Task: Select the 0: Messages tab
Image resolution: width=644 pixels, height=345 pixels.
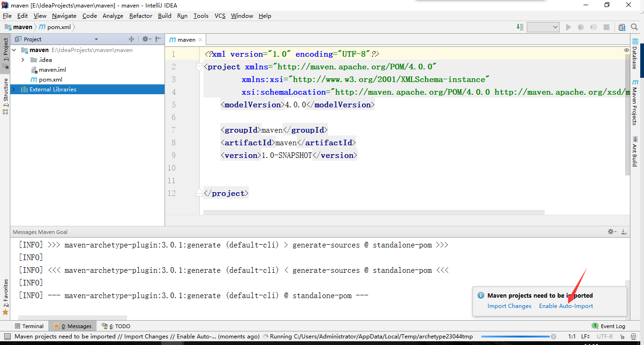Action: tap(73, 326)
